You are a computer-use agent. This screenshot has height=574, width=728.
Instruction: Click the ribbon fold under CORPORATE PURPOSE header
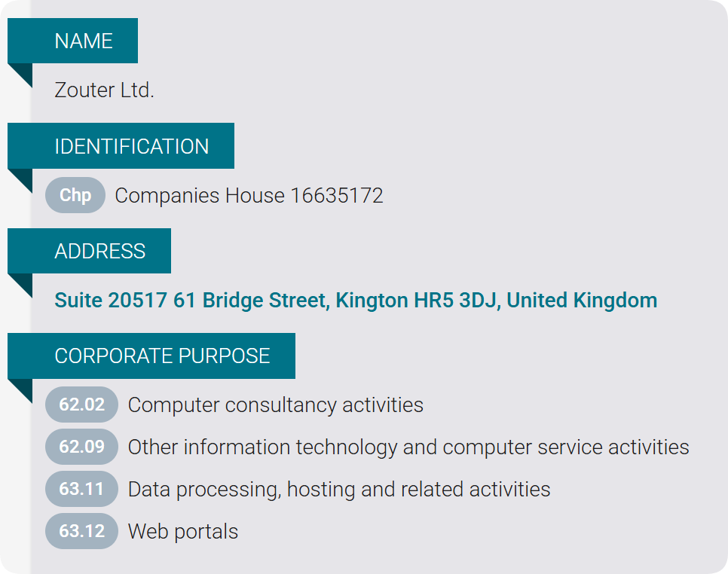pyautogui.click(x=23, y=388)
